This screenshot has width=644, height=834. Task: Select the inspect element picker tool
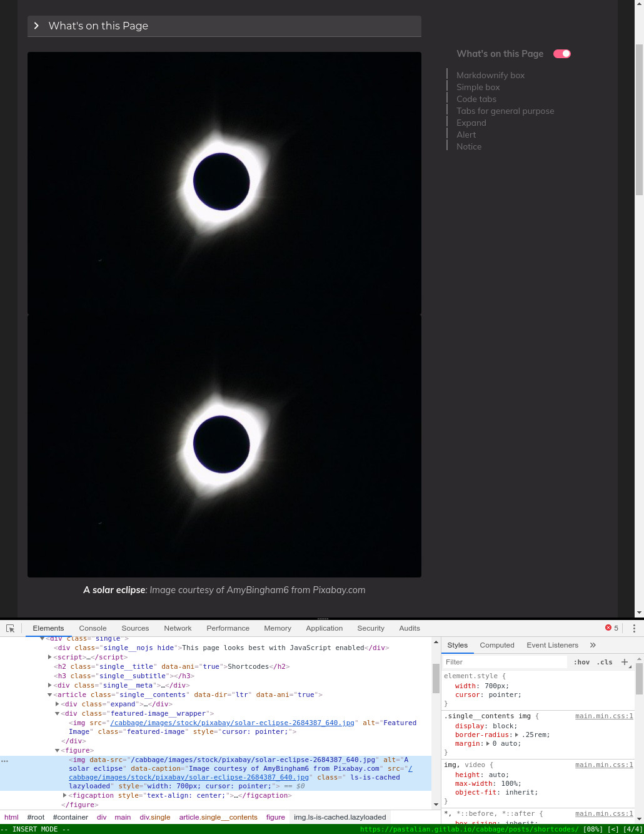pyautogui.click(x=10, y=628)
